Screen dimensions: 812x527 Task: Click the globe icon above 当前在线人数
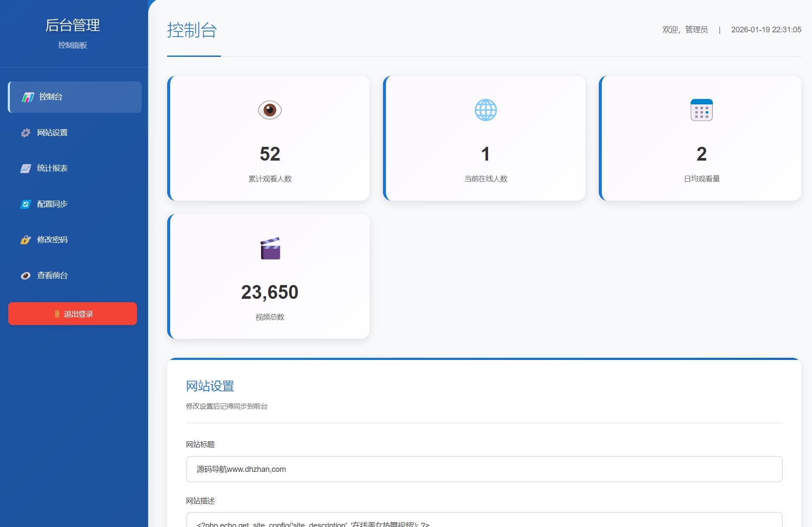(485, 110)
